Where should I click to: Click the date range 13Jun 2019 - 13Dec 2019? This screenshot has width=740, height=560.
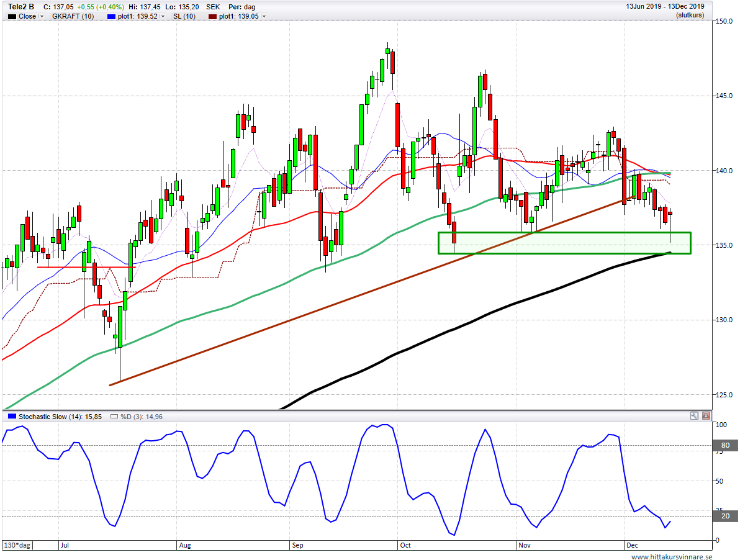665,7
